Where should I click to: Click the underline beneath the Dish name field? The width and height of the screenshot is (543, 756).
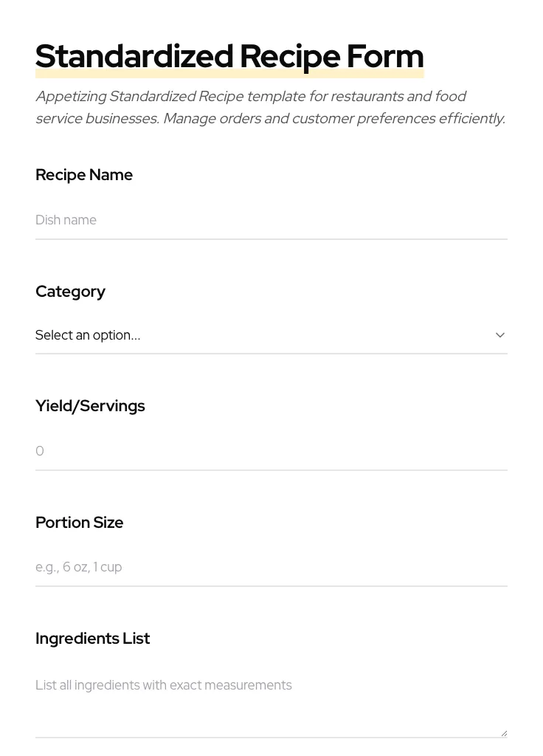pyautogui.click(x=271, y=239)
